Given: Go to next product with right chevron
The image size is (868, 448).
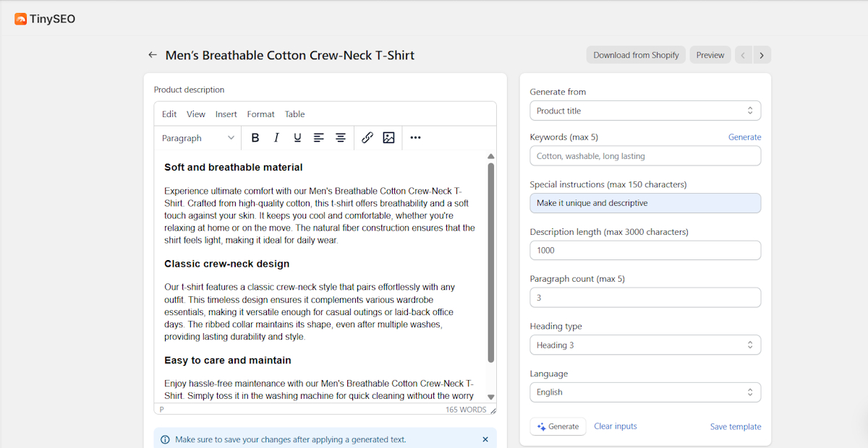Looking at the screenshot, I should click(x=762, y=55).
